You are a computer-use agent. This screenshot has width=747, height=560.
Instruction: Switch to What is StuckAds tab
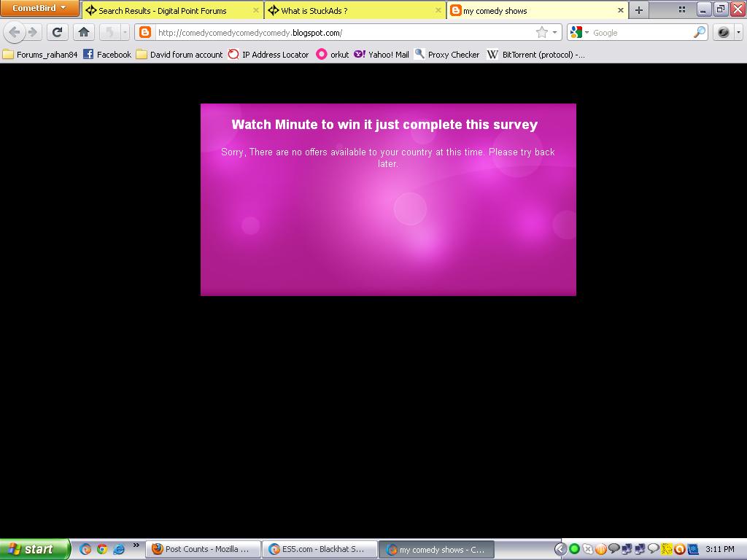[x=355, y=10]
